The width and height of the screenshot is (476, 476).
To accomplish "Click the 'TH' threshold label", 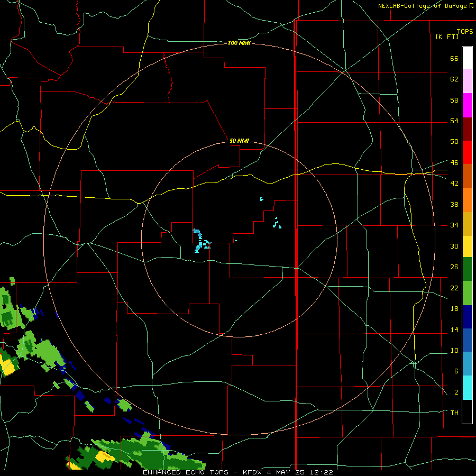I will [454, 413].
